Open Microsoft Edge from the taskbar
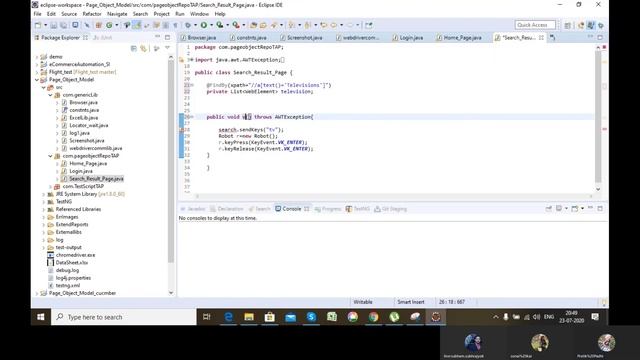Image resolution: width=640 pixels, height=360 pixels. 229,317
